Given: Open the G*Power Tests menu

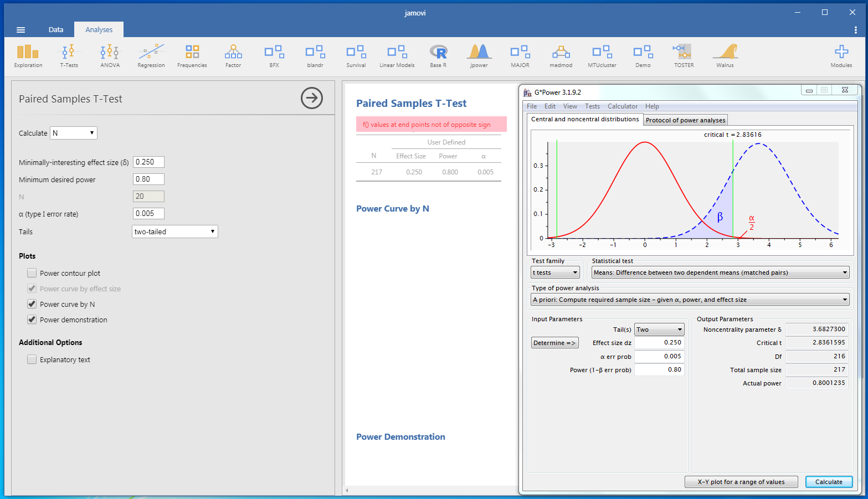Looking at the screenshot, I should pyautogui.click(x=592, y=106).
